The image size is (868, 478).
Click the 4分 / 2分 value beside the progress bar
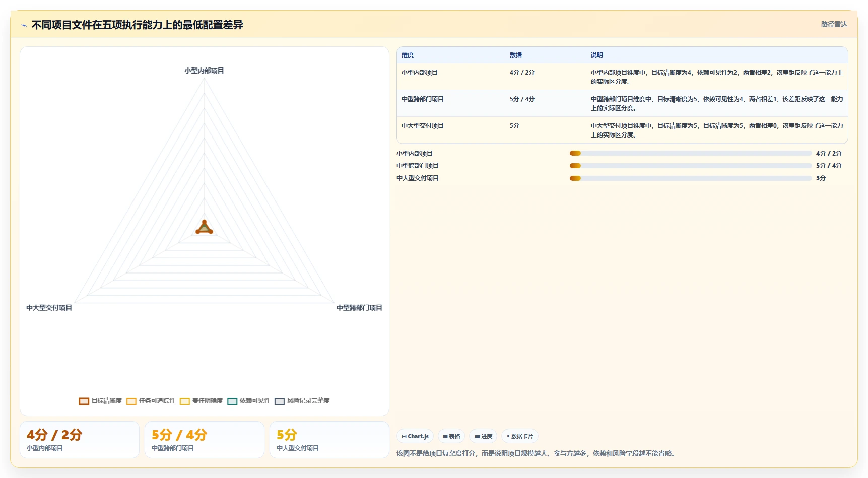829,154
